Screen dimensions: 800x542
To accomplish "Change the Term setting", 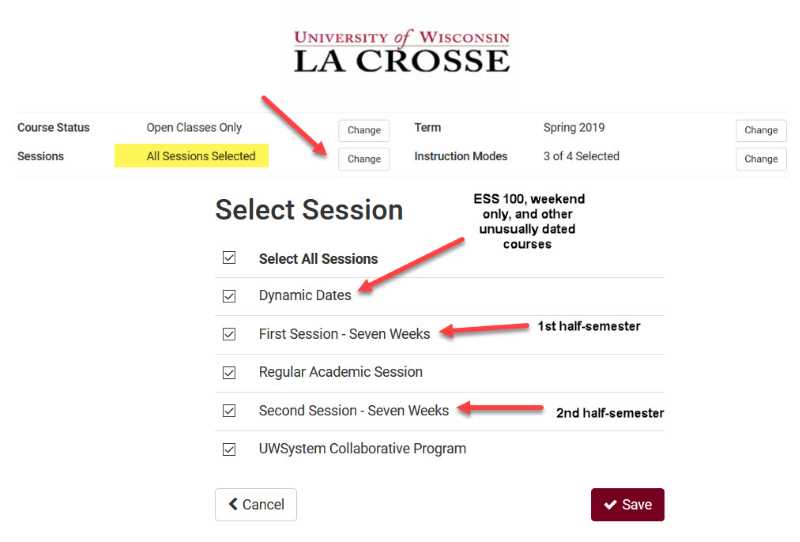I will [x=761, y=130].
